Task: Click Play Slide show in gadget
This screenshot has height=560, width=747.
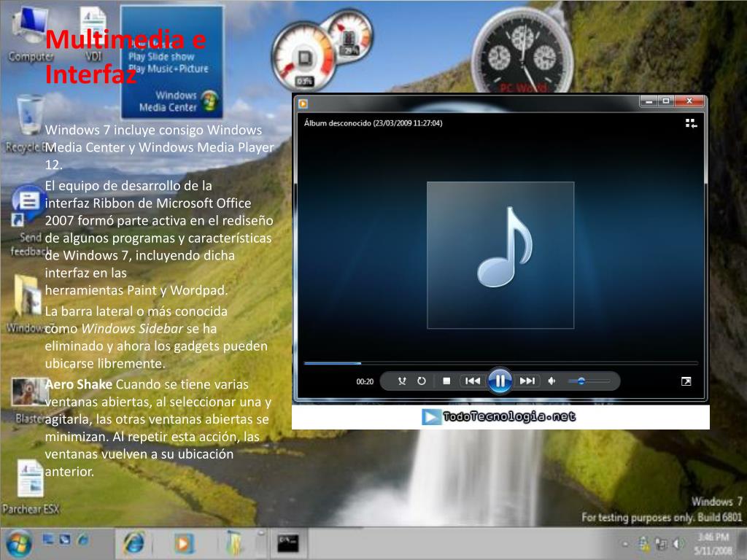Action: [161, 57]
